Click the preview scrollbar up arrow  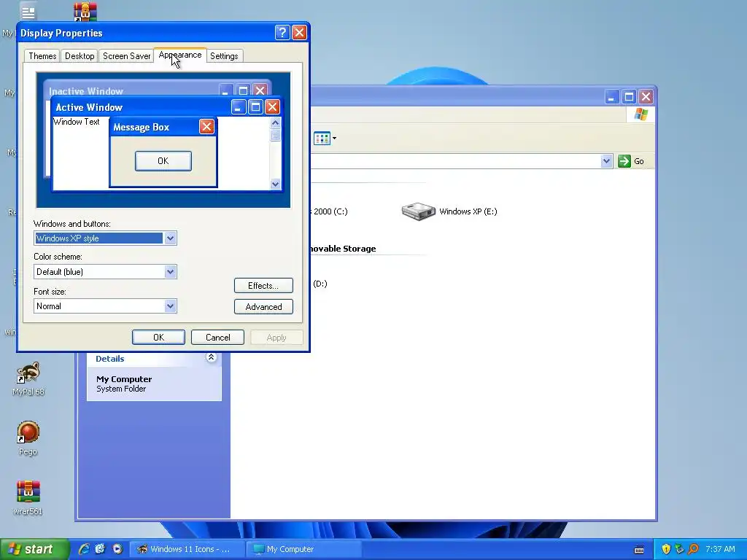tap(275, 122)
